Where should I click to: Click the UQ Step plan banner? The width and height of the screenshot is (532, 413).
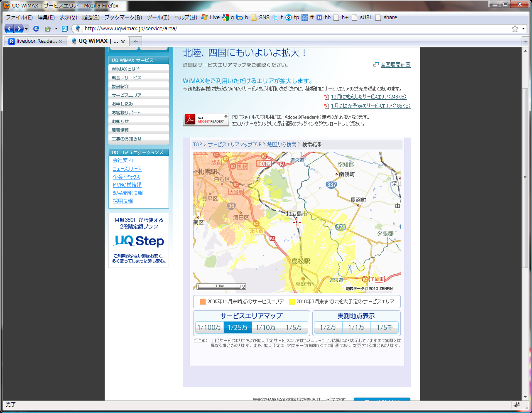[x=139, y=240]
